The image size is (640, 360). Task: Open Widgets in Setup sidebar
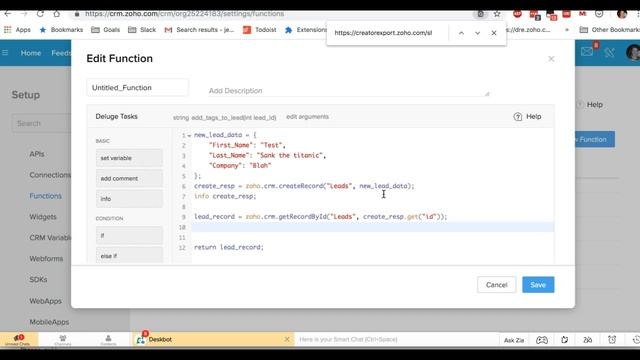pos(43,217)
